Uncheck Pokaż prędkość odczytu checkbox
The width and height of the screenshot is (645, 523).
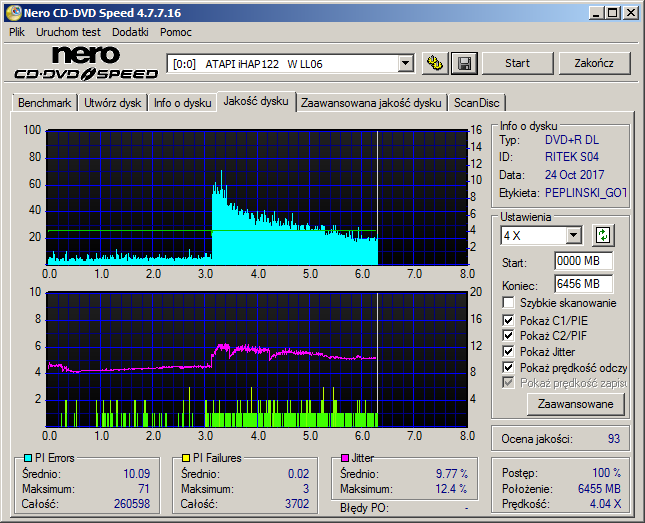(x=508, y=367)
